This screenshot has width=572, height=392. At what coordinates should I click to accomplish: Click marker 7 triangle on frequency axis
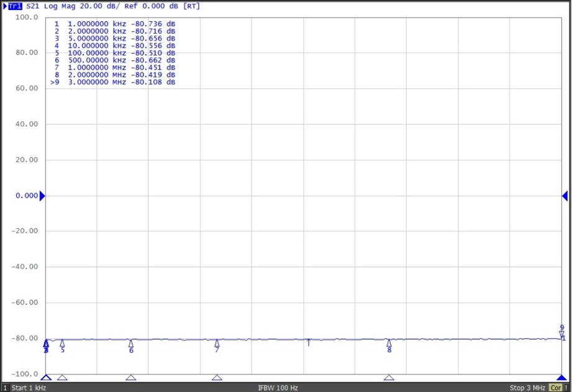point(217,377)
